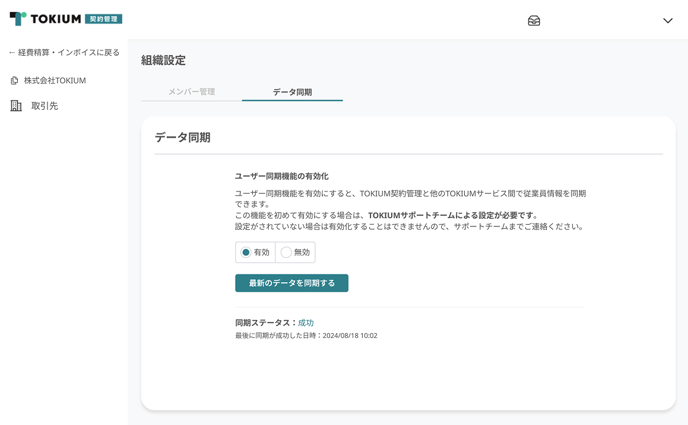Screen dimensions: 688x425
Task: Click the ユーザー同期機能の有効化 heading
Action: click(x=282, y=176)
